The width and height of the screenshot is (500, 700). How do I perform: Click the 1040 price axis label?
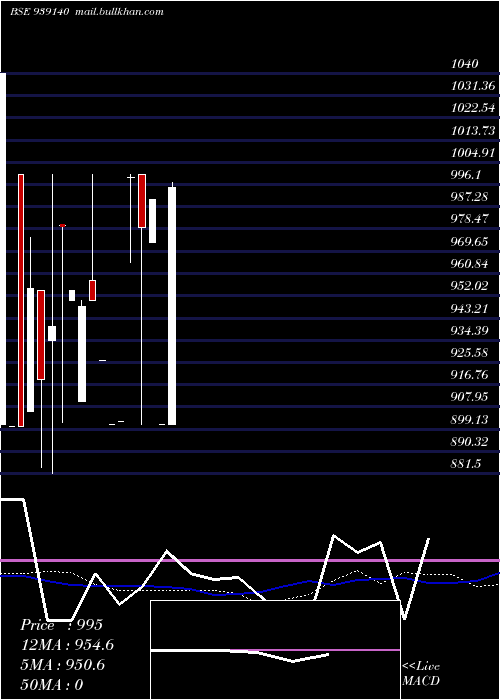pos(465,63)
